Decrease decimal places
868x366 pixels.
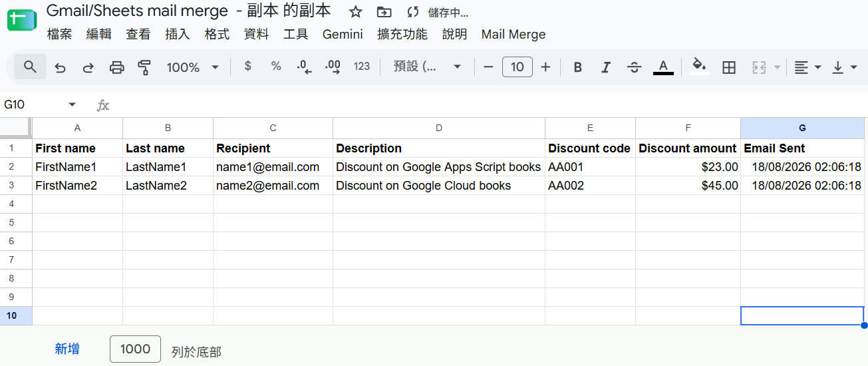click(x=305, y=67)
